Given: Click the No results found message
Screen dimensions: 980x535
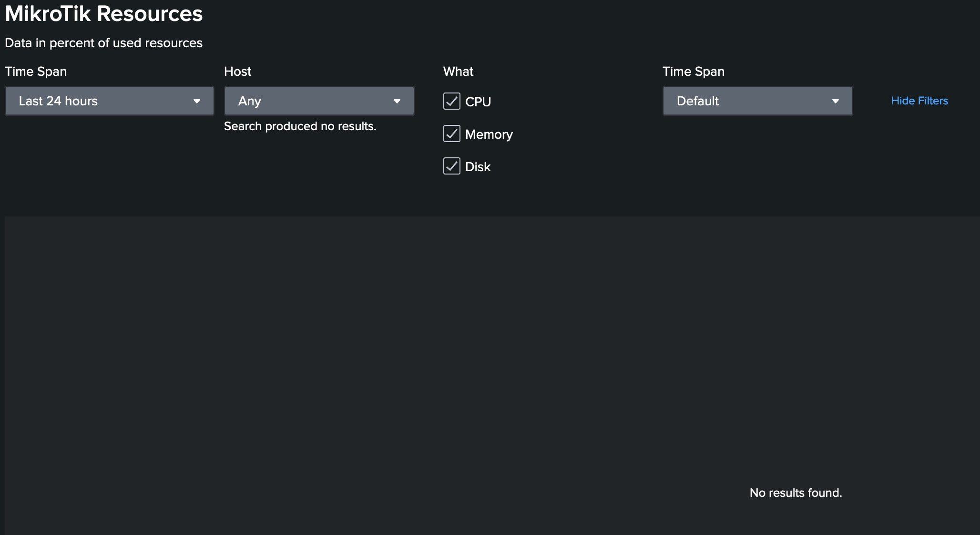Looking at the screenshot, I should [795, 493].
